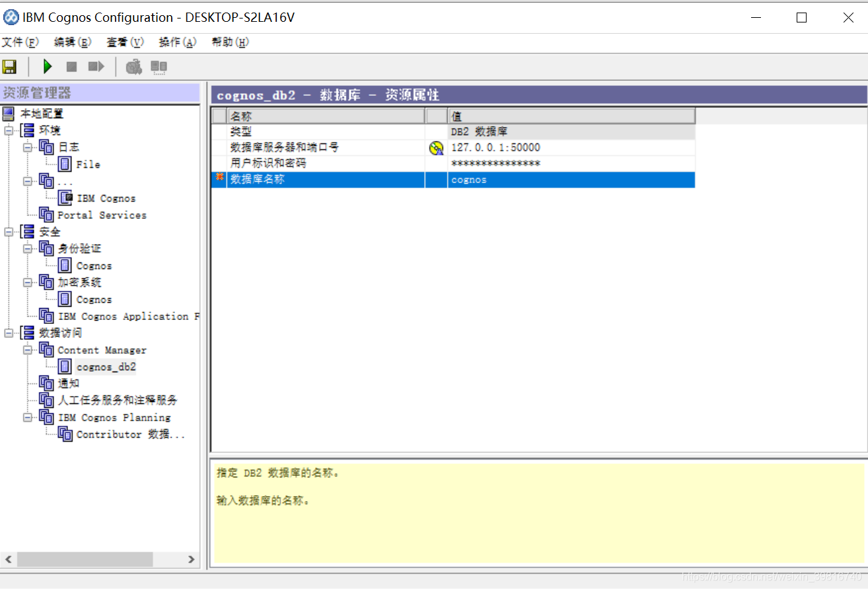Click the IBM Cognos Planning node icon
This screenshot has height=589, width=868.
pyautogui.click(x=46, y=417)
